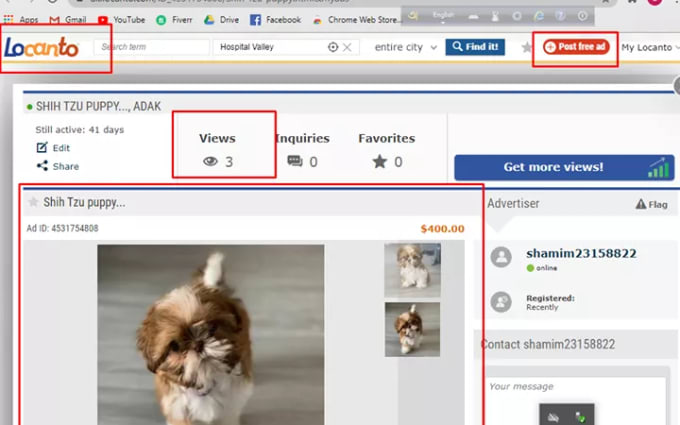Click the Get more views! button
The image size is (680, 425).
pos(564,167)
